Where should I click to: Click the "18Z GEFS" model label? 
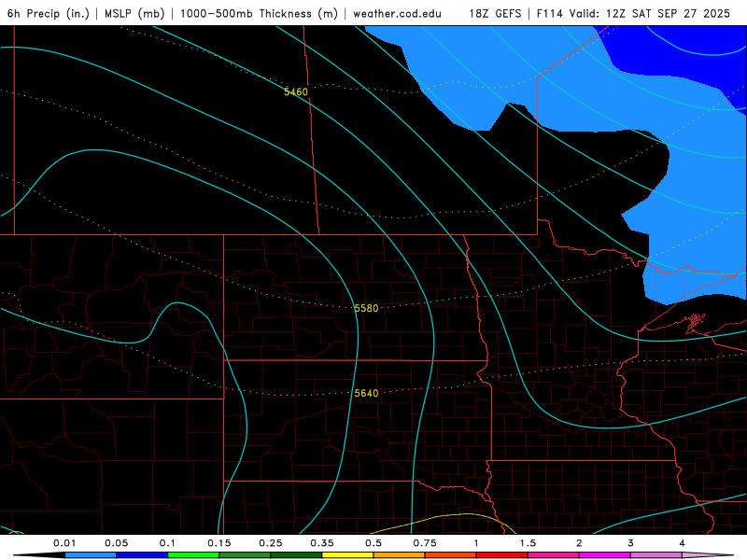495,13
